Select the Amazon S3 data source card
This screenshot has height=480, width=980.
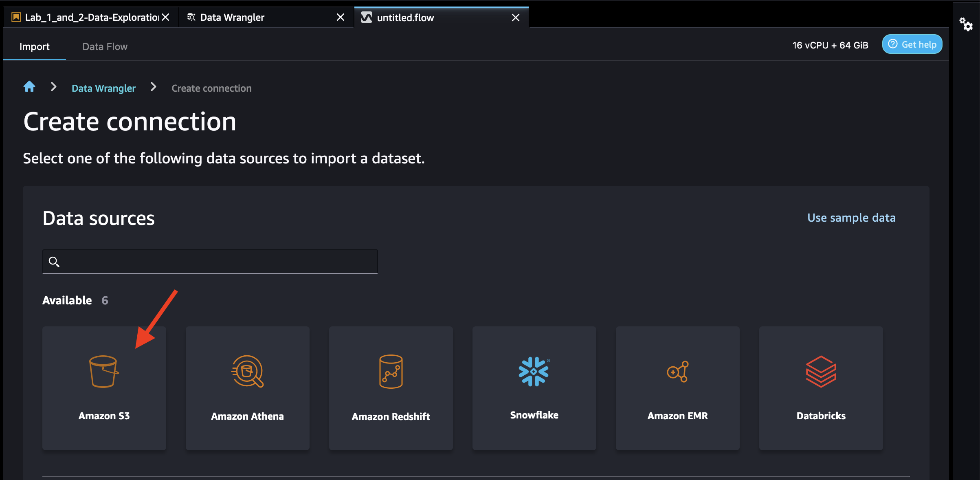point(104,388)
